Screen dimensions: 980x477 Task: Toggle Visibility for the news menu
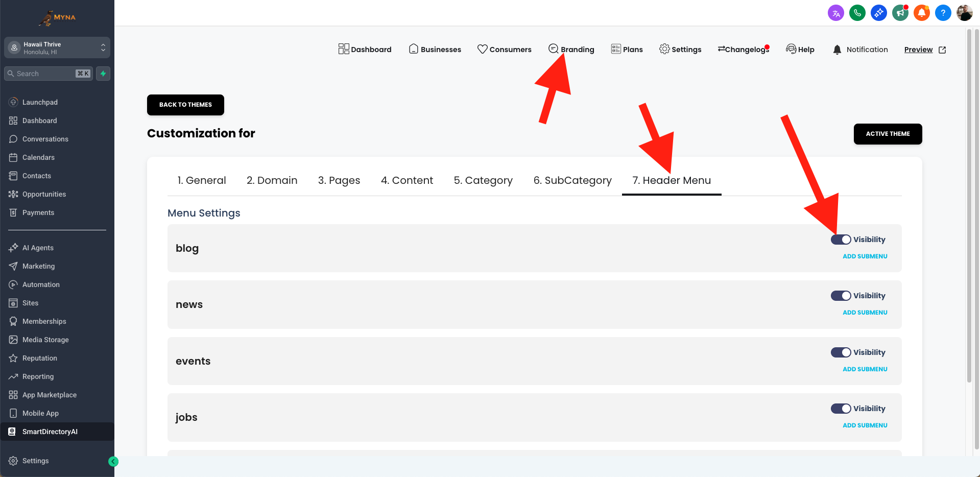[x=841, y=296]
